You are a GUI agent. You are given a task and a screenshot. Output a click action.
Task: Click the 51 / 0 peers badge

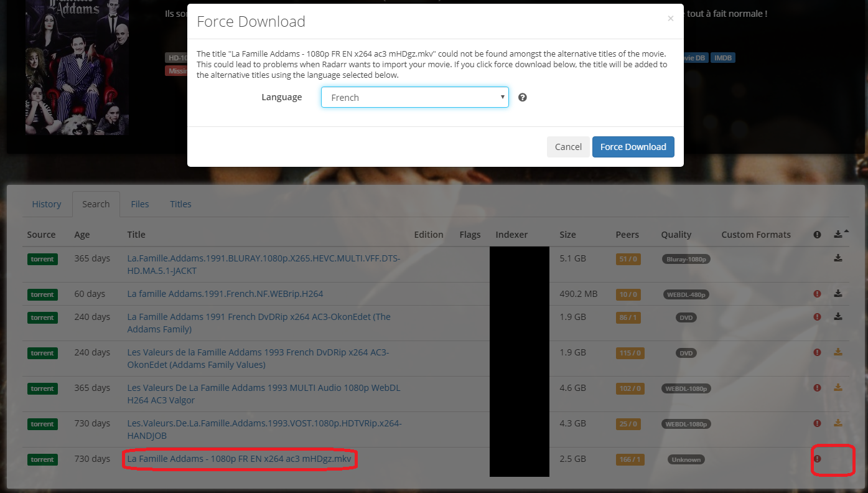(628, 259)
